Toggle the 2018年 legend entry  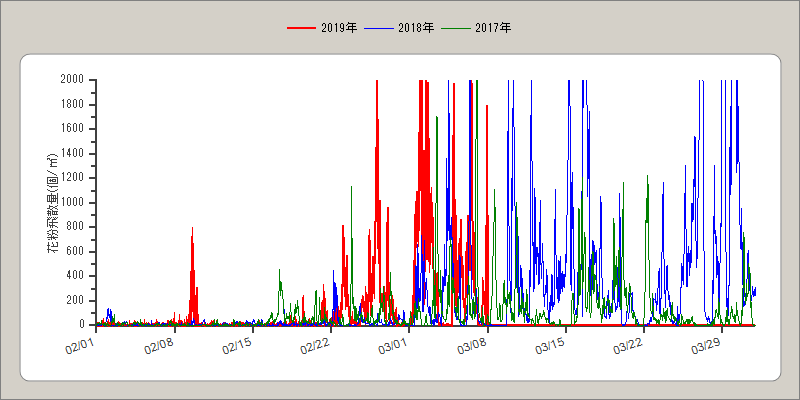399,28
